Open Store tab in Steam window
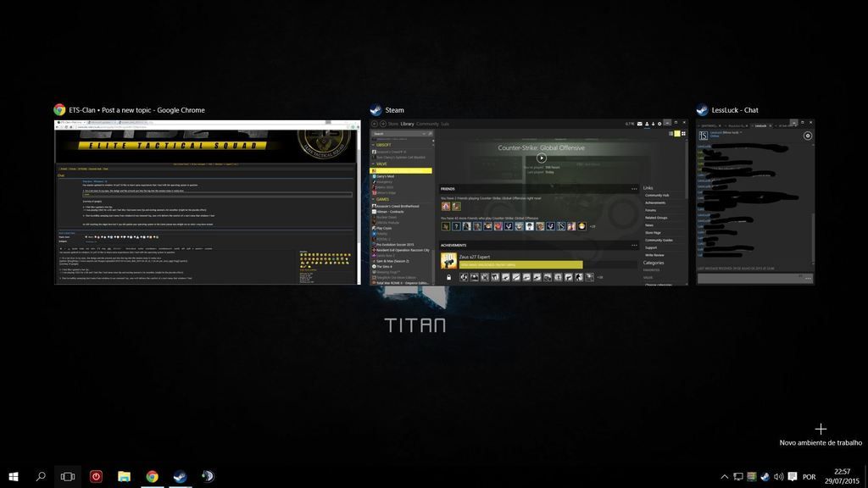The width and height of the screenshot is (868, 488). 393,124
